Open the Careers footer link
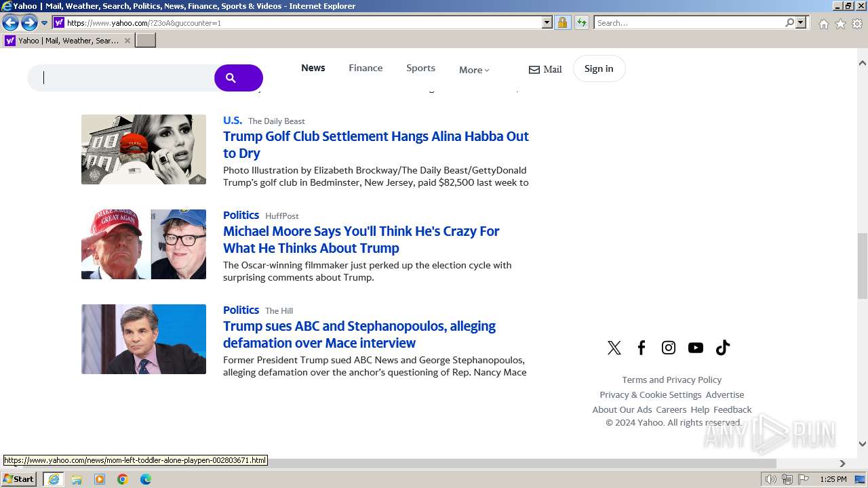The image size is (868, 488). click(671, 409)
